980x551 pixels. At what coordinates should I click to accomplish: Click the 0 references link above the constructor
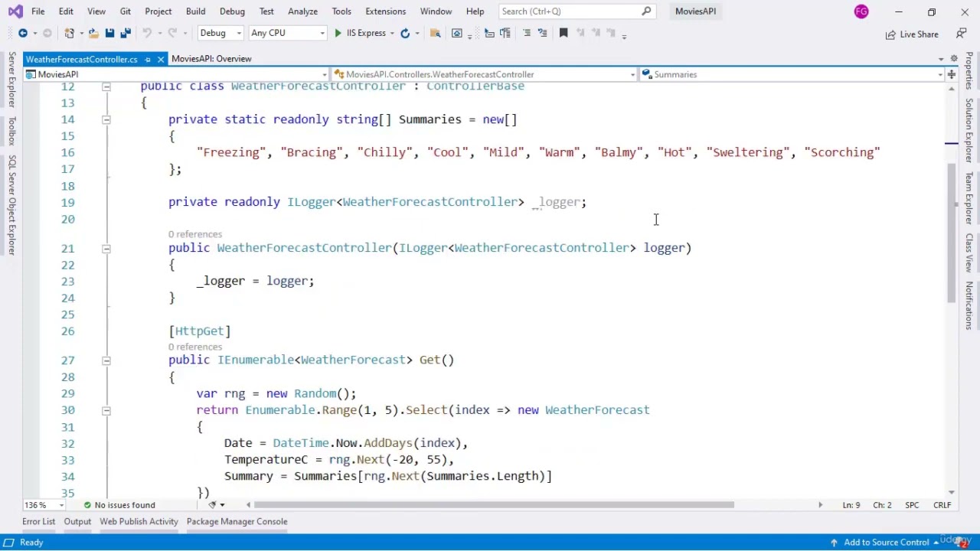click(x=195, y=234)
